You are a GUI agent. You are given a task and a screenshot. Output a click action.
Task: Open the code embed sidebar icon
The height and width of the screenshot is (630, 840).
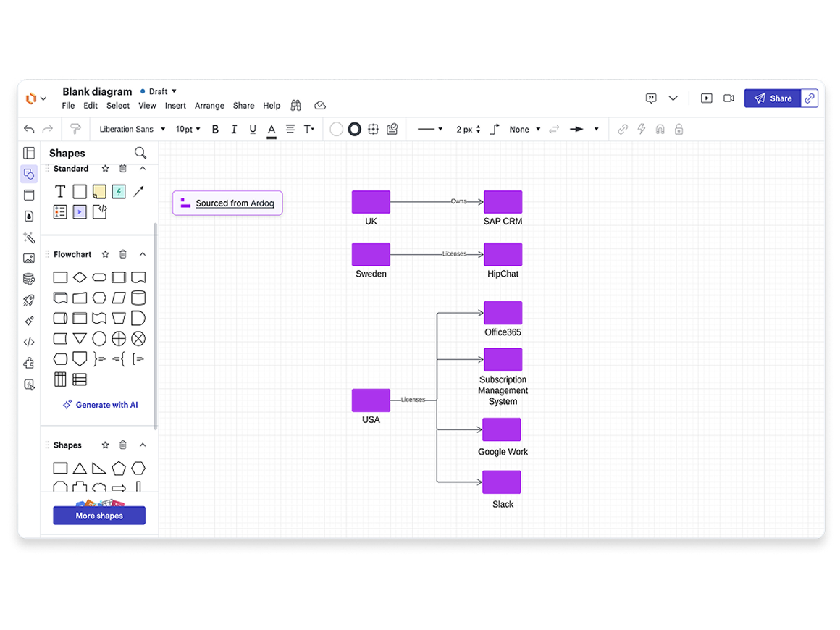point(29,342)
